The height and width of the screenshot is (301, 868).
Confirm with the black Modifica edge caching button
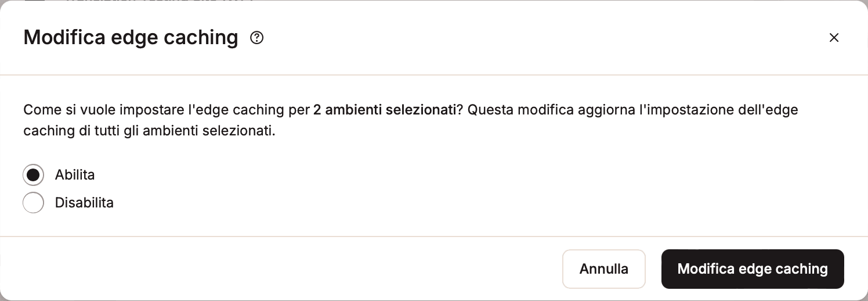(752, 269)
